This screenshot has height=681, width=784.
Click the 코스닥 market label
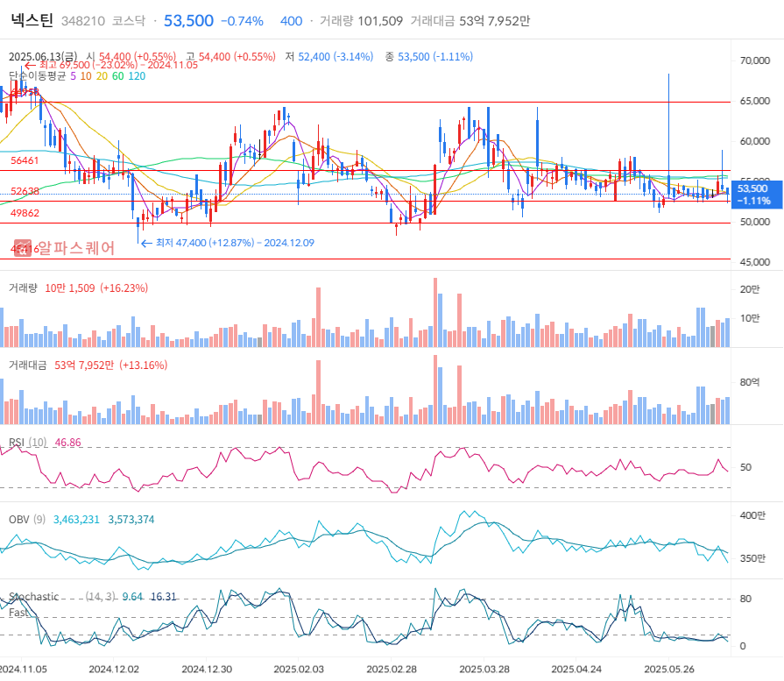[129, 21]
